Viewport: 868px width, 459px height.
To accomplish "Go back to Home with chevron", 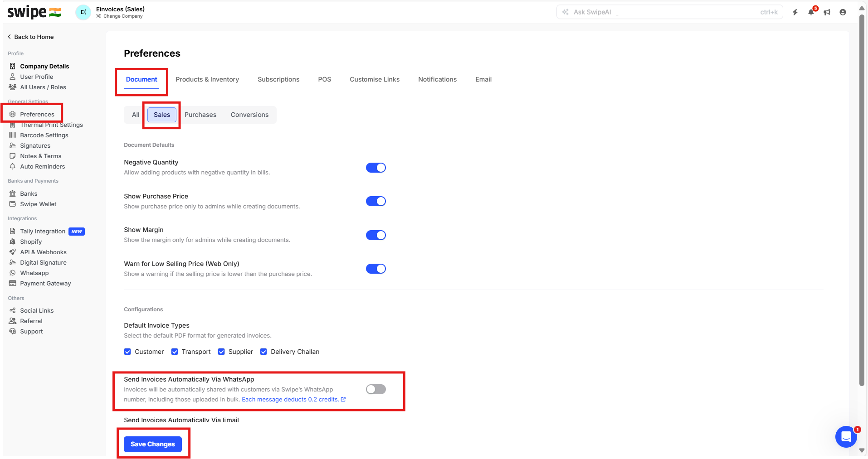I will click(10, 37).
